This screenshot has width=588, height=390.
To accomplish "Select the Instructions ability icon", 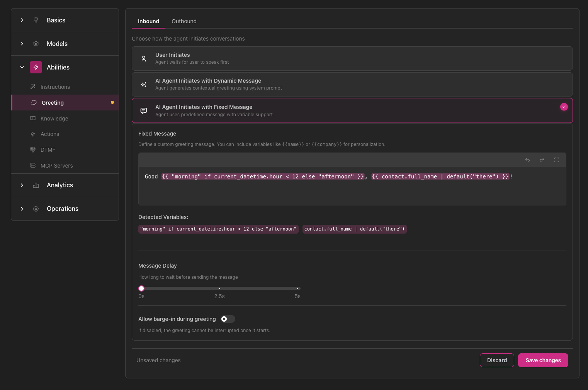I will 33,86.
